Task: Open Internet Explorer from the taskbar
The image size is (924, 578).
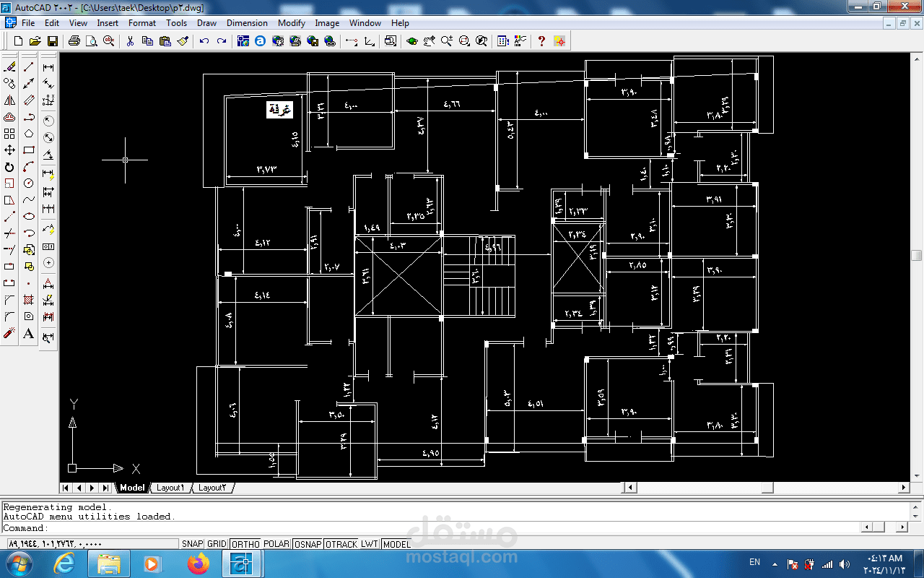Action: [x=64, y=564]
